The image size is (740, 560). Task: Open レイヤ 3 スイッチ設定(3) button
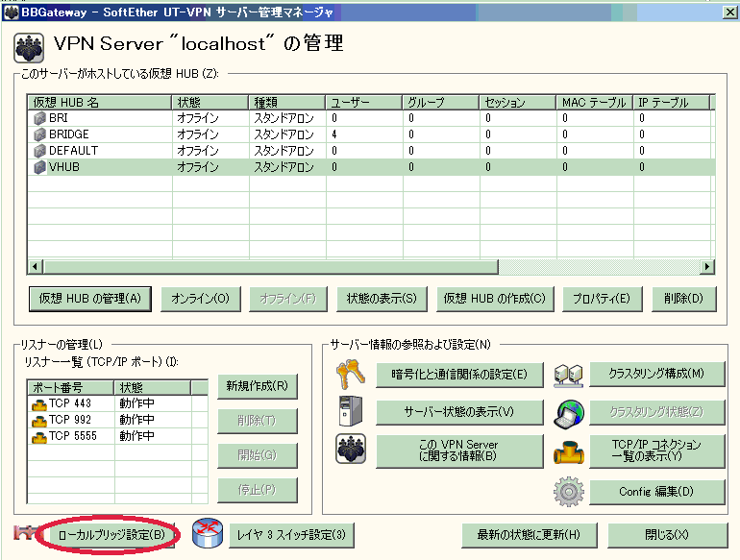coord(291,535)
